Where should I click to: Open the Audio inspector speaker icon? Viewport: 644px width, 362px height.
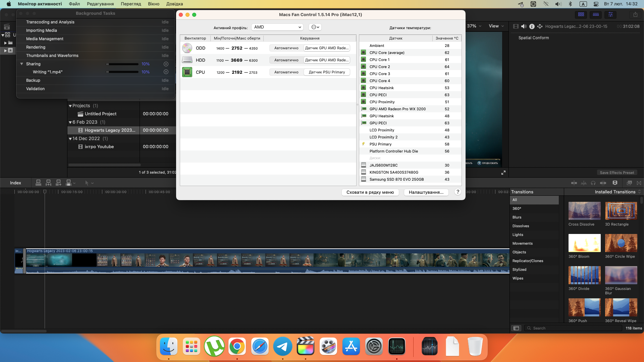524,26
